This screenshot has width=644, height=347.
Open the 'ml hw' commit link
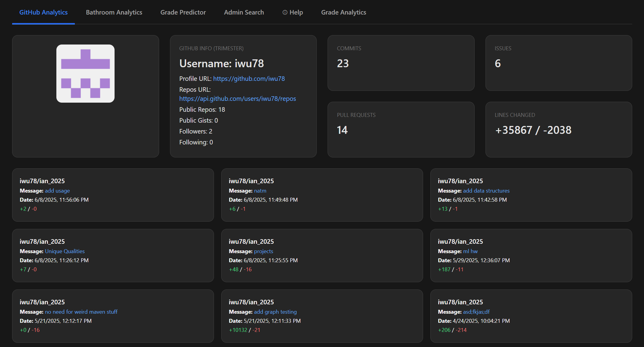470,251
